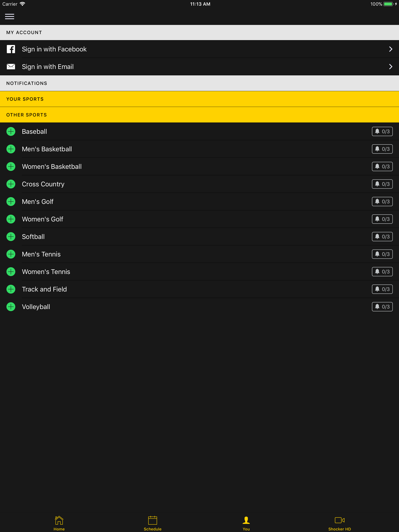Tap the Wi-Fi status icon
This screenshot has width=399, height=532.
22,4
